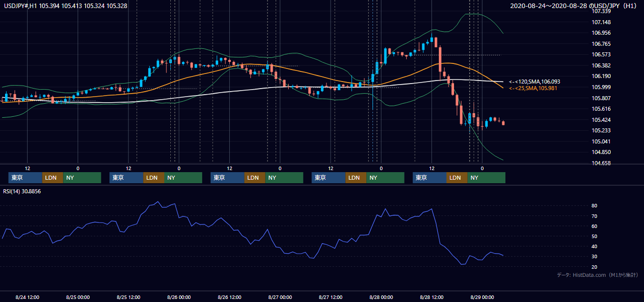The width and height of the screenshot is (644, 302).
Task: Click price axis value 106.190
Action: click(x=601, y=76)
